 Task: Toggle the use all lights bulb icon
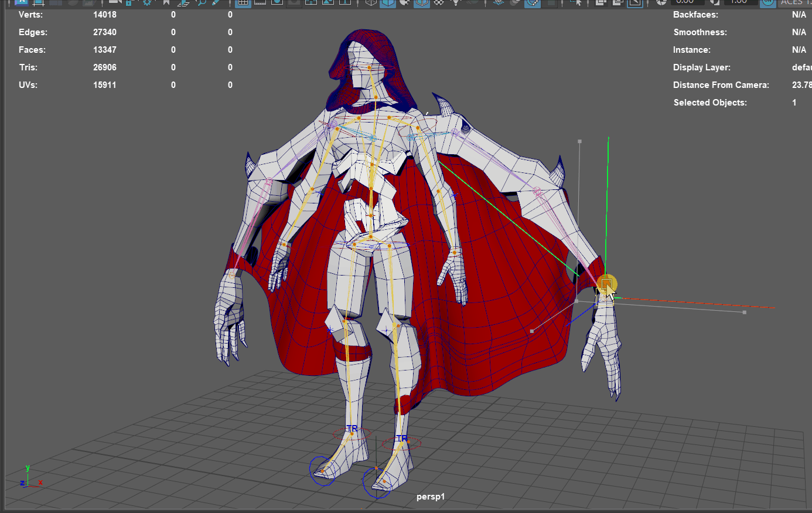456,2
